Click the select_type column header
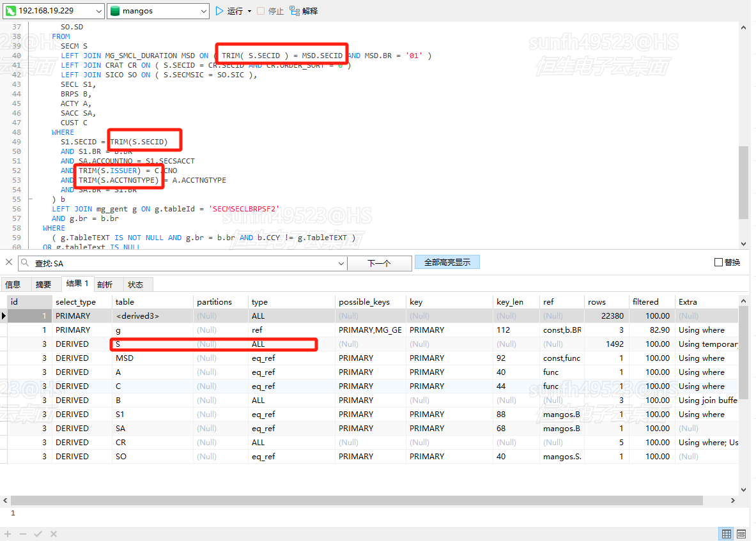This screenshot has width=756, height=541. (82, 302)
